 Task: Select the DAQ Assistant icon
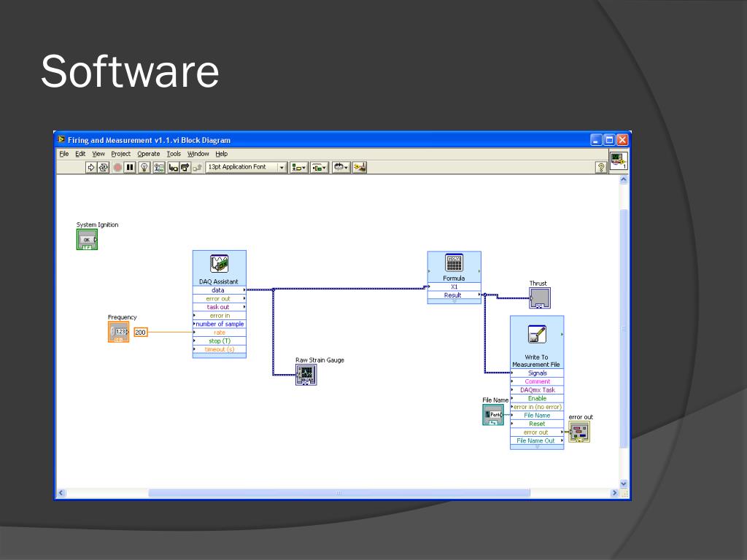[219, 264]
